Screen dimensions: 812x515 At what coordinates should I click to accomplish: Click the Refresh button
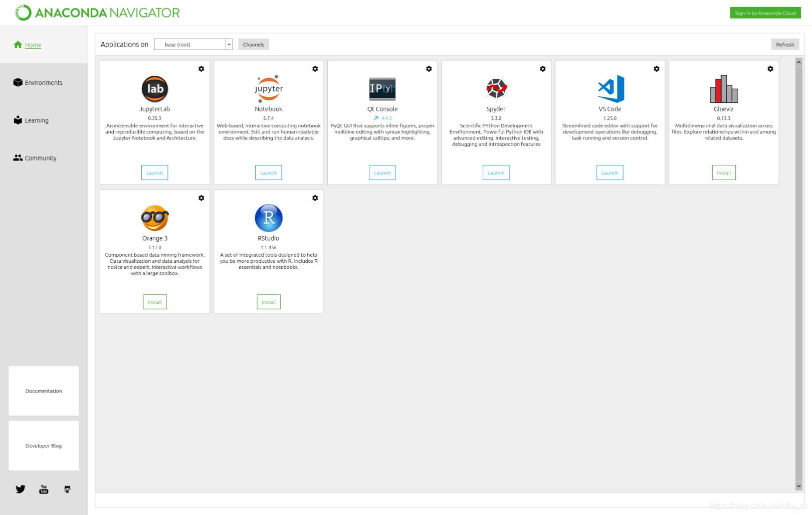785,44
